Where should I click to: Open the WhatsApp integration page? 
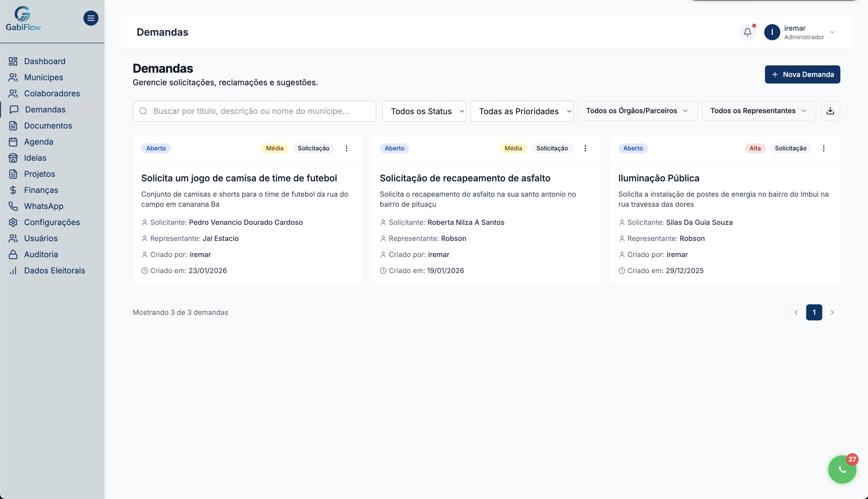(x=43, y=206)
